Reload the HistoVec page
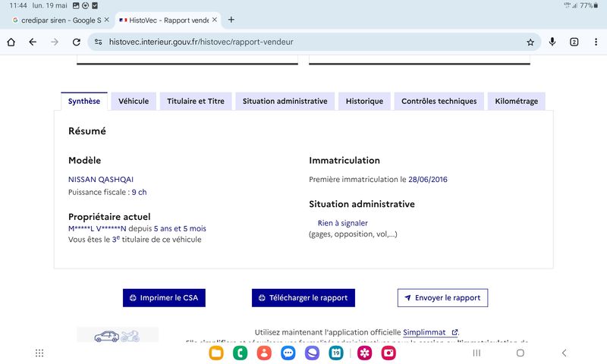 click(x=77, y=42)
